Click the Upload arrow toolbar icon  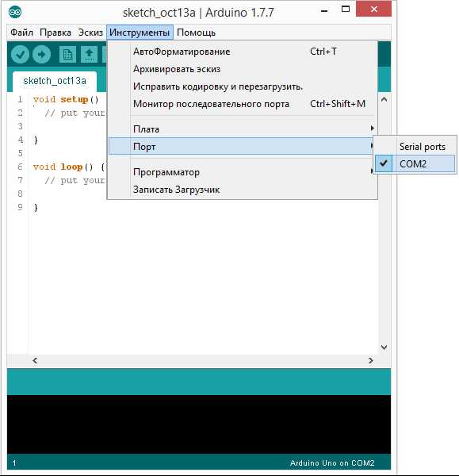pyautogui.click(x=41, y=55)
